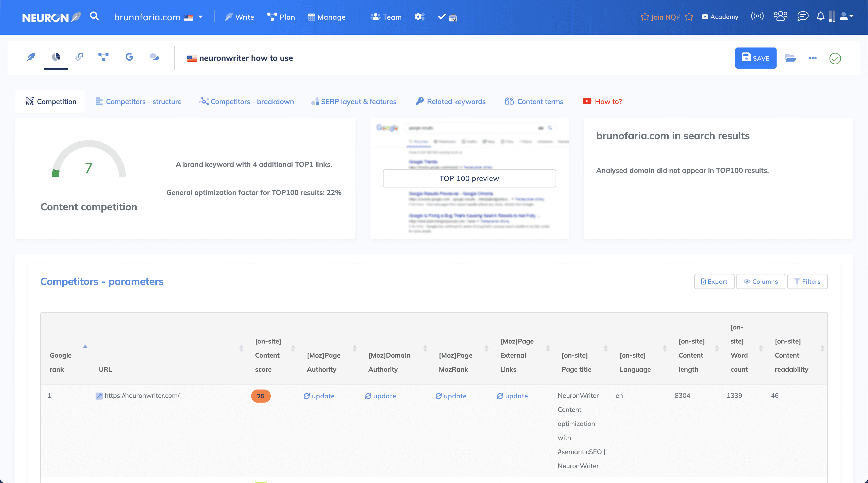This screenshot has width=868, height=483.
Task: Open the folder icon next to Save
Action: (x=790, y=58)
